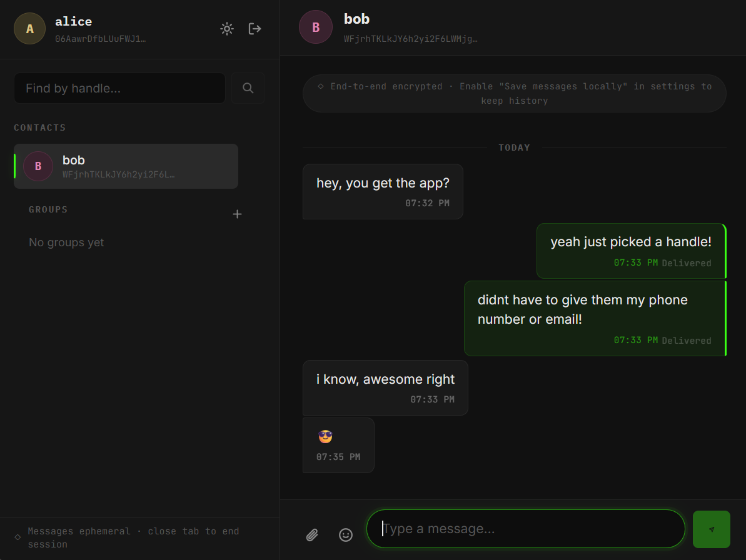Send a message with the green arrow icon
The image size is (746, 560).
pyautogui.click(x=711, y=529)
